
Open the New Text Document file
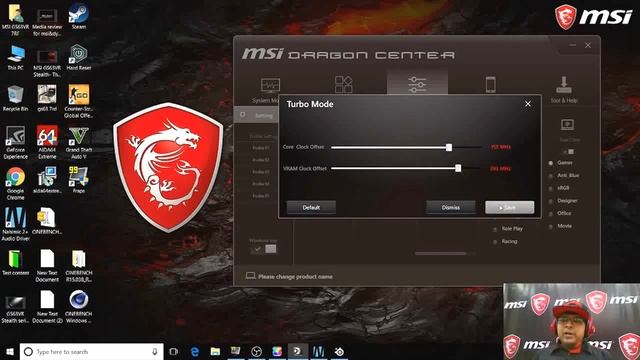pos(47,266)
